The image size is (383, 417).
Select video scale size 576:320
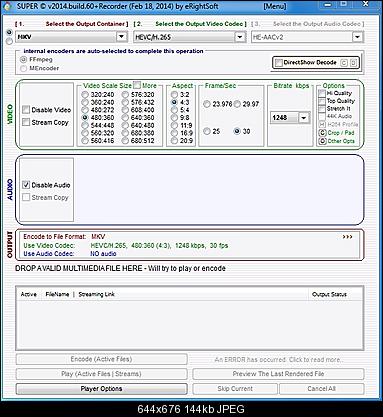(125, 95)
